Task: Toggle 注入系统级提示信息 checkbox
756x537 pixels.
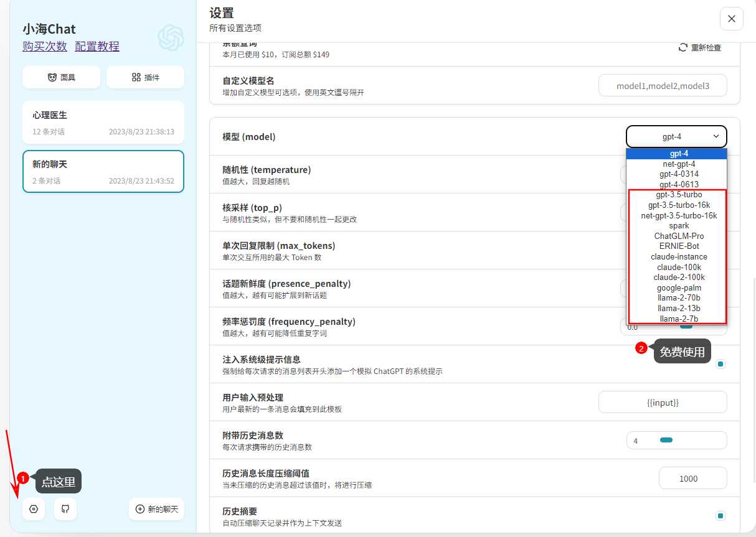Action: (721, 364)
